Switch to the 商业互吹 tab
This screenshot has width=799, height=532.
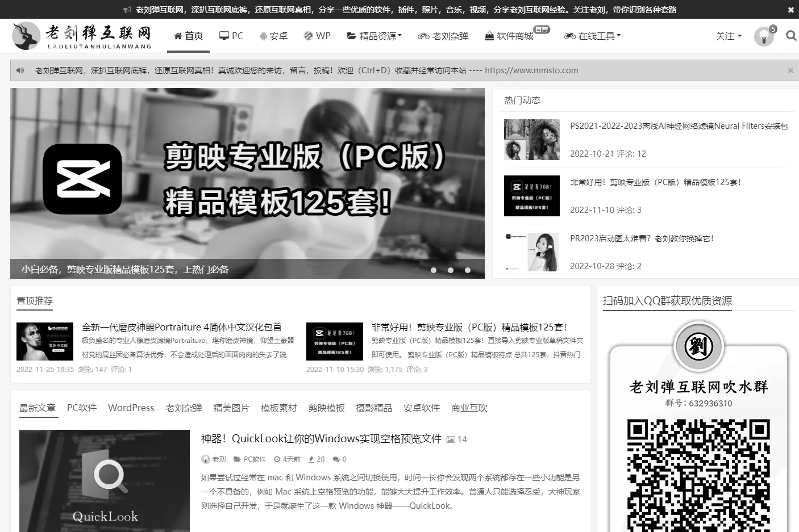469,408
